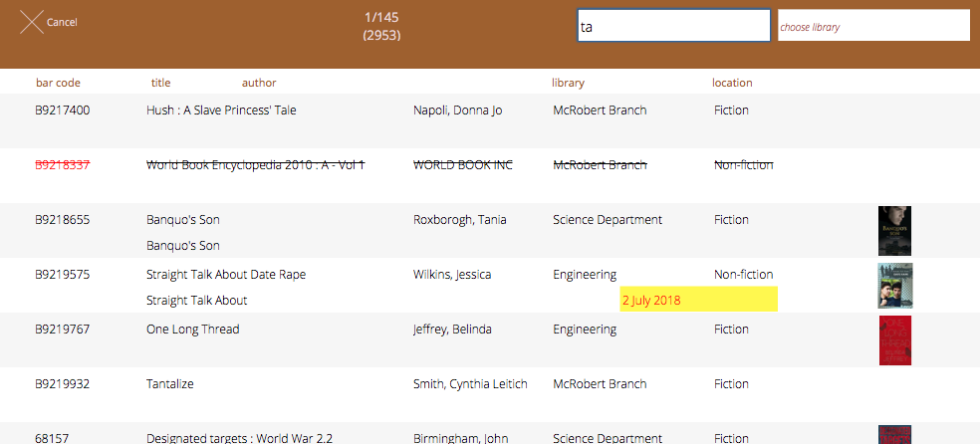Image resolution: width=980 pixels, height=444 pixels.
Task: Open the Banquo's Son book cover thumbnail
Action: 894,231
